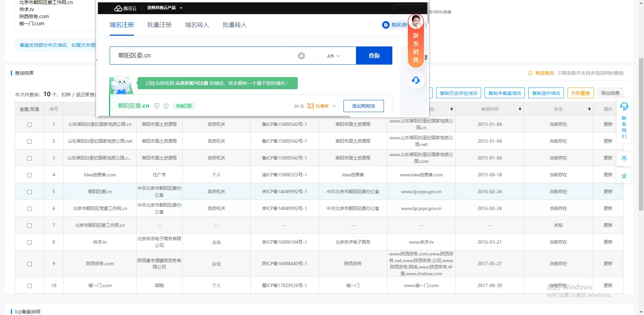Image resolution: width=644 pixels, height=315 pixels.
Task: Sort by 审核时间 using the sort arrows
Action: 520,109
